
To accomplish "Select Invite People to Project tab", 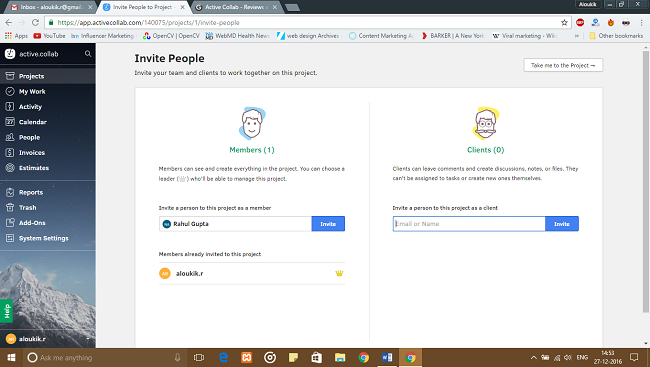I will click(143, 7).
